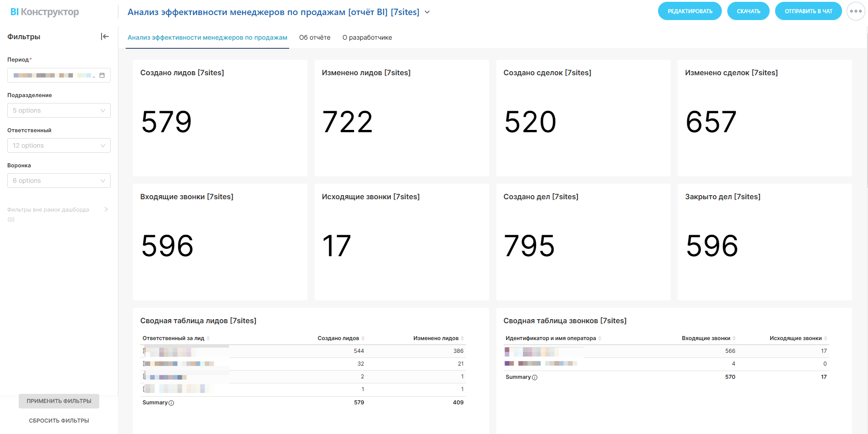
Task: Open the Ответственный dropdown
Action: click(x=59, y=145)
